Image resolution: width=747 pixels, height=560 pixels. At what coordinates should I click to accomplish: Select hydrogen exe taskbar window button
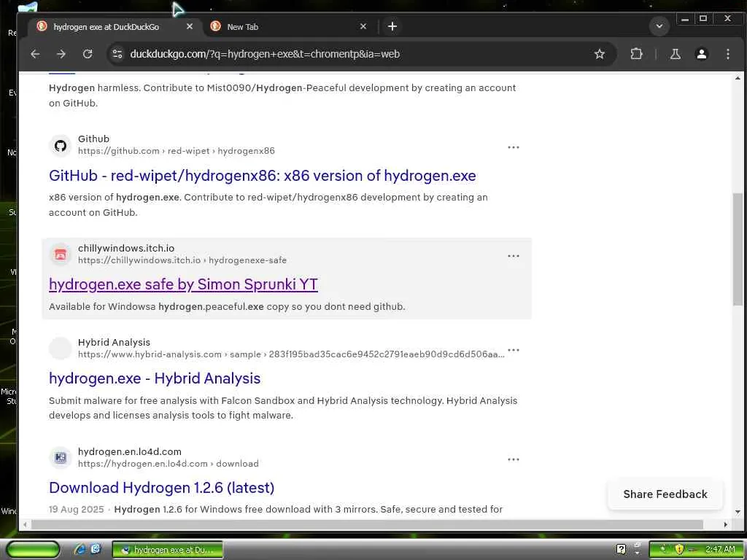coord(168,550)
